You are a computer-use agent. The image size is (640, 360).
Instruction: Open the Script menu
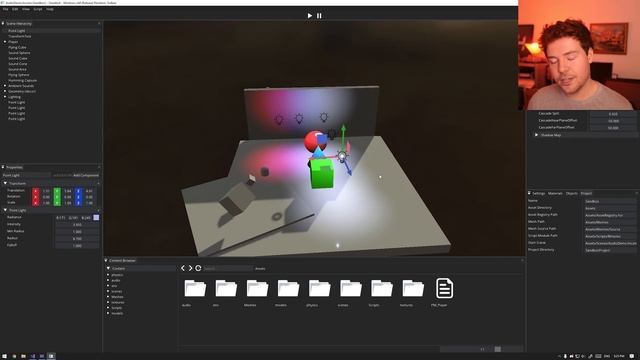38,9
